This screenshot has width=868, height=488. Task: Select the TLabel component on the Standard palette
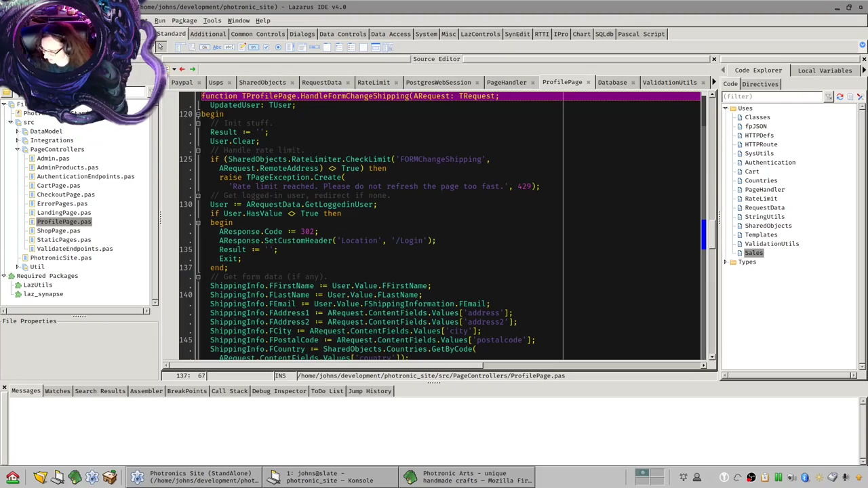pyautogui.click(x=218, y=47)
